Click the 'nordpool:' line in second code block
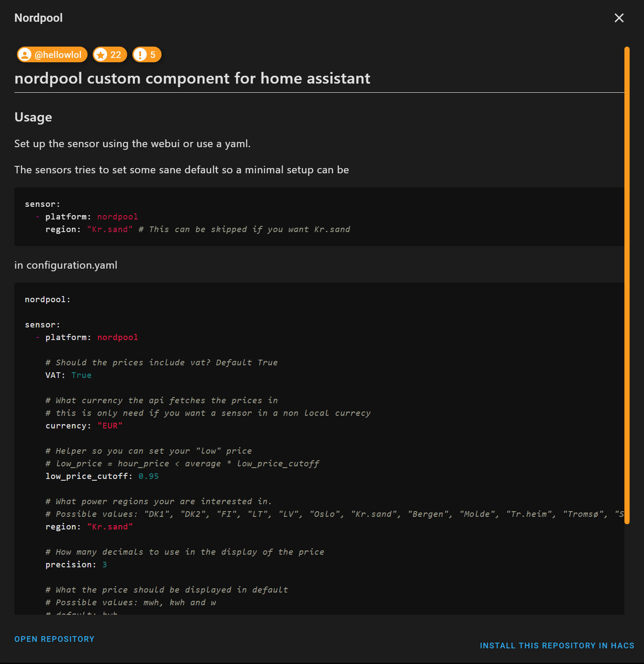 tap(47, 300)
